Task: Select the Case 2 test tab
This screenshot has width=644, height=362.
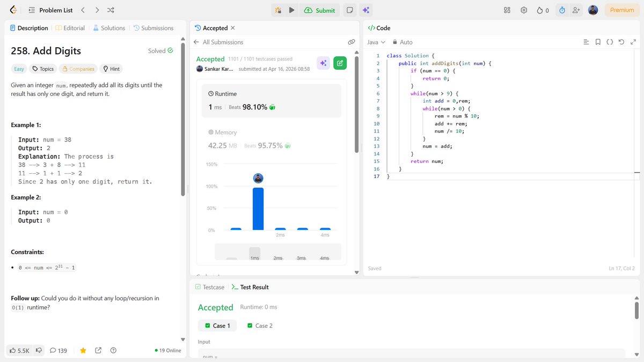Action: click(x=260, y=326)
